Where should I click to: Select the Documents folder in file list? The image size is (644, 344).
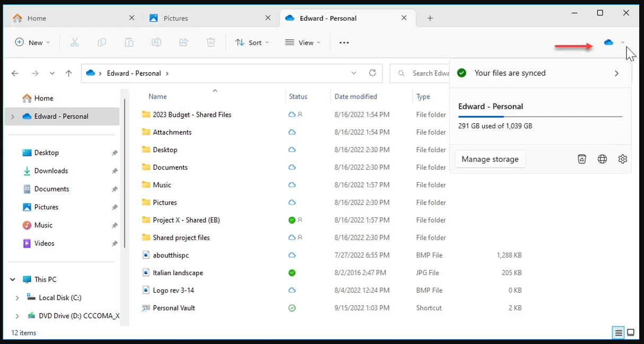pyautogui.click(x=170, y=167)
